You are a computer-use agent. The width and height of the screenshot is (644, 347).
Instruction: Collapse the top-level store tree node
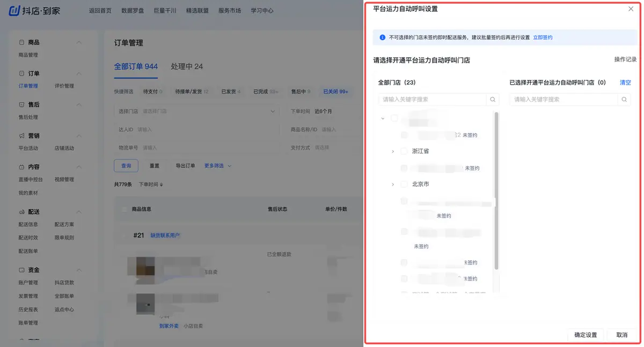coord(383,119)
